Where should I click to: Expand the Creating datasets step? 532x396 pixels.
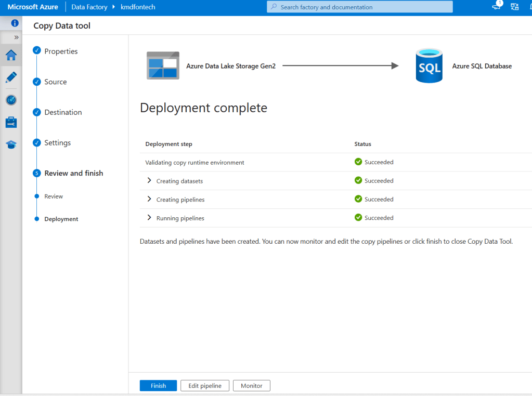point(149,181)
